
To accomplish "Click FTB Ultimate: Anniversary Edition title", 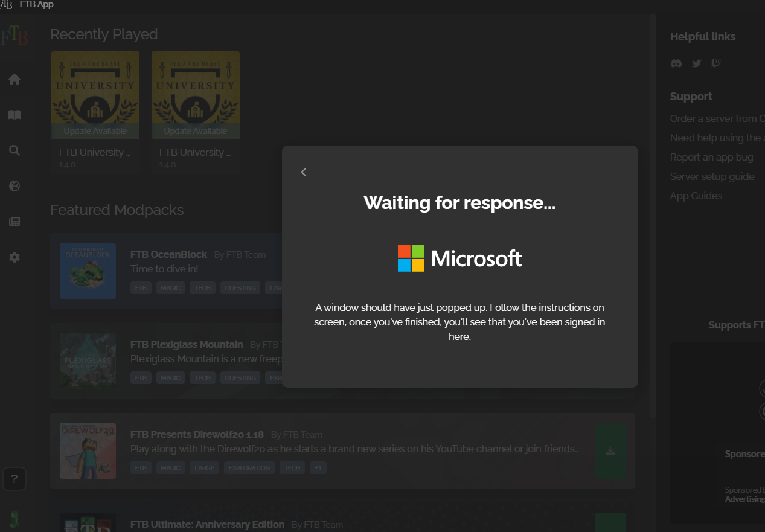I will 207,524.
